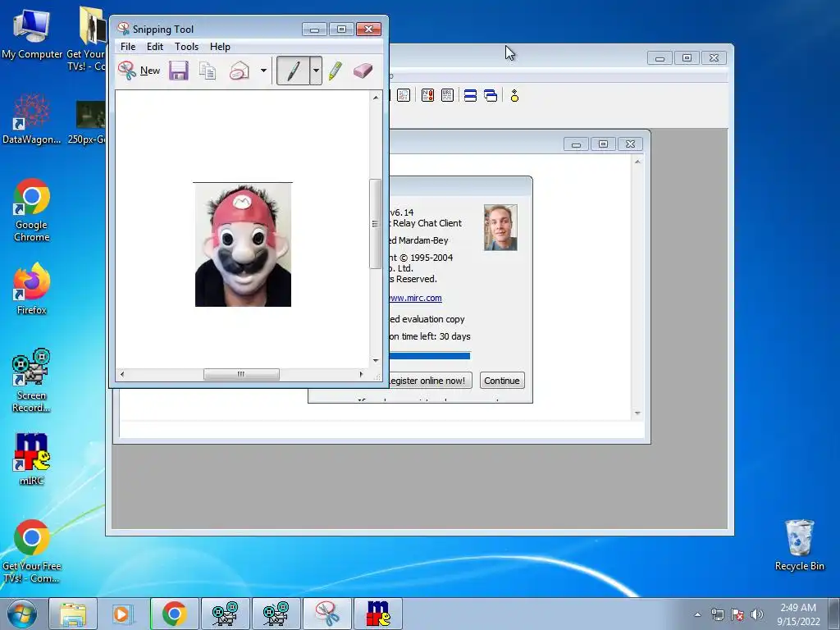The height and width of the screenshot is (630, 840).
Task: Open the Tools menu in Snipping Tool
Action: pyautogui.click(x=186, y=47)
